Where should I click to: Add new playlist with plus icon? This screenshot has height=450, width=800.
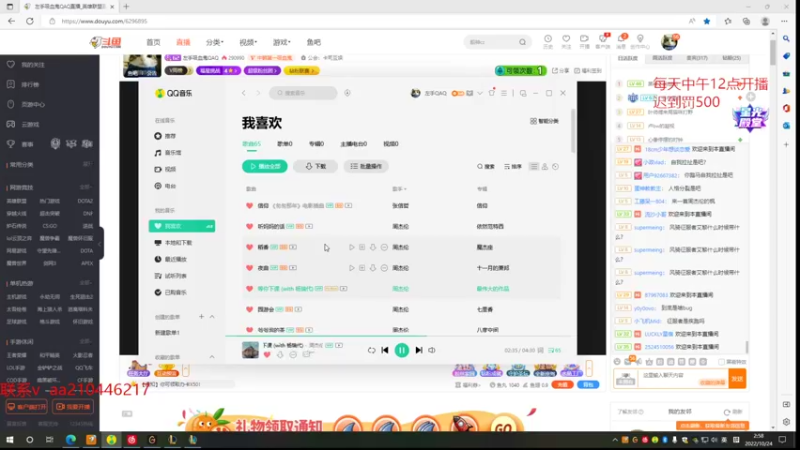(x=202, y=317)
